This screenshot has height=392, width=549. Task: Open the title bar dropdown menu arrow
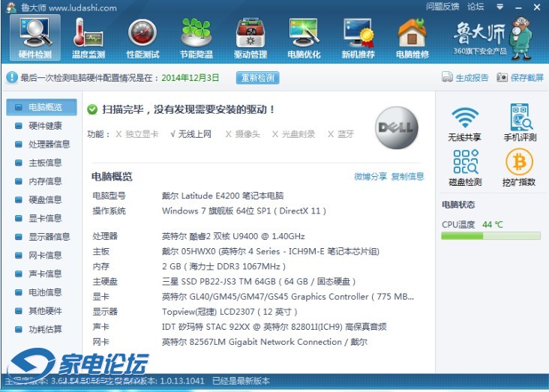(x=500, y=7)
